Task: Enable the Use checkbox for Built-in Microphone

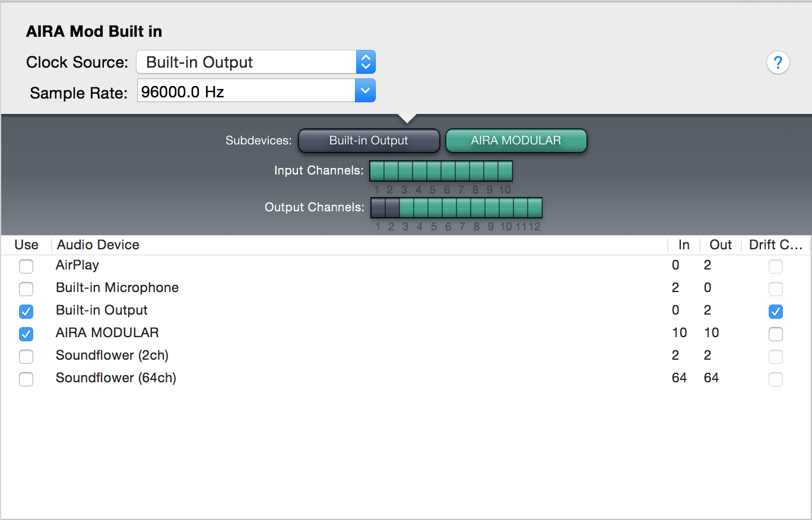Action: click(x=26, y=289)
